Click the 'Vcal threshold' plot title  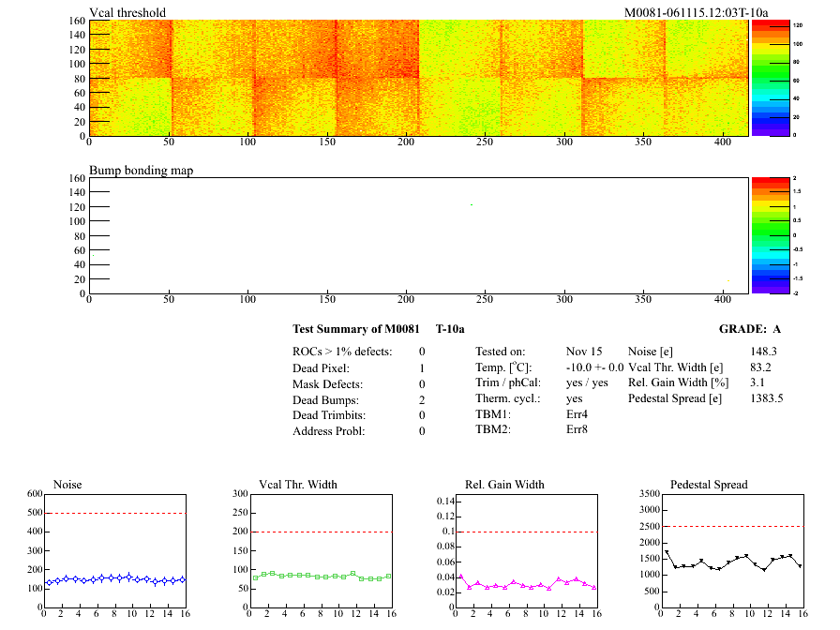tap(127, 12)
